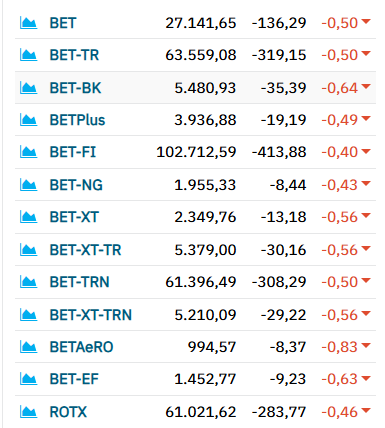385x428 pixels.
Task: Open the chart icon for BET-BK
Action: (28, 88)
